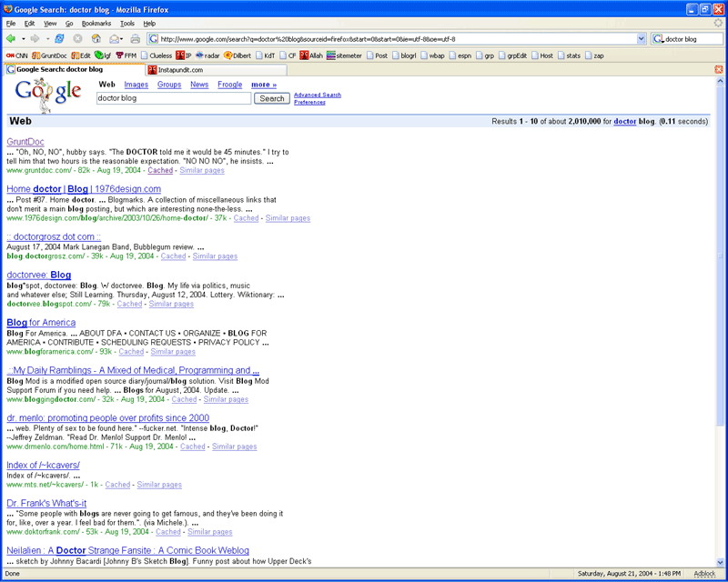
Task: Go back with the green Back arrow
Action: click(11, 39)
